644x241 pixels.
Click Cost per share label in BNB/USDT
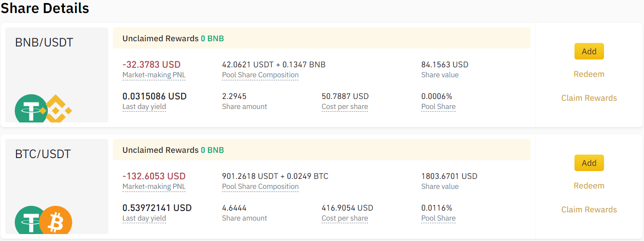[x=345, y=107]
